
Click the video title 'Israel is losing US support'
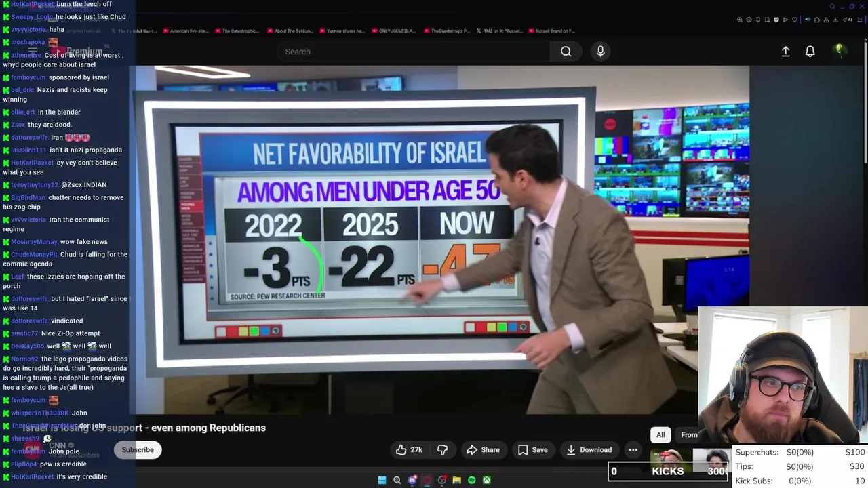pyautogui.click(x=144, y=428)
